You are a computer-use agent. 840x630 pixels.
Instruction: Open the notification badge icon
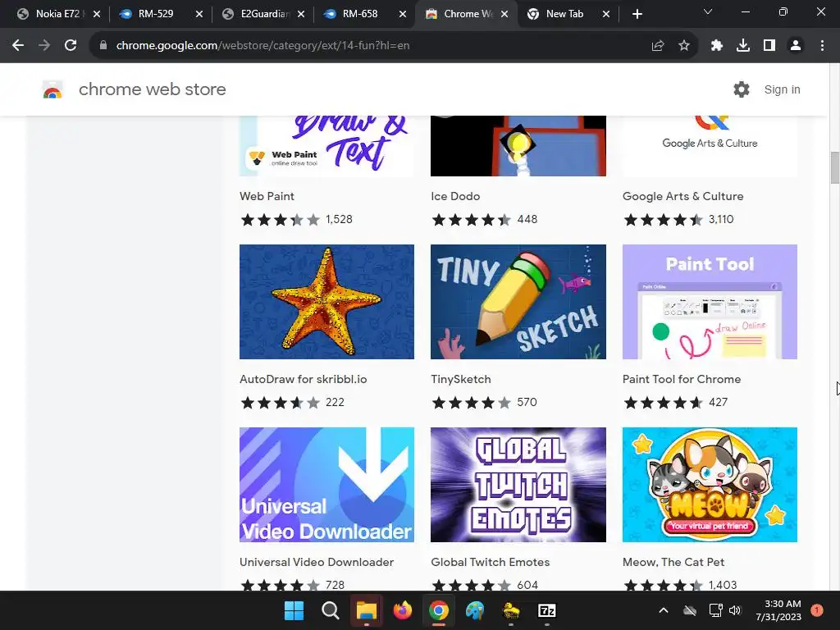coord(816,610)
